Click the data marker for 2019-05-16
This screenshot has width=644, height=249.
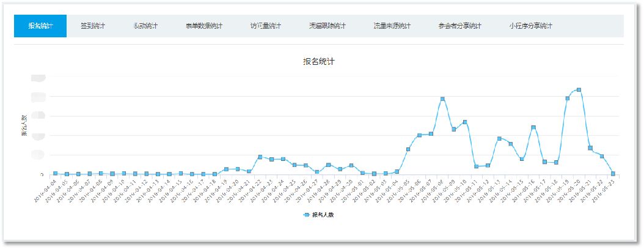pyautogui.click(x=533, y=128)
